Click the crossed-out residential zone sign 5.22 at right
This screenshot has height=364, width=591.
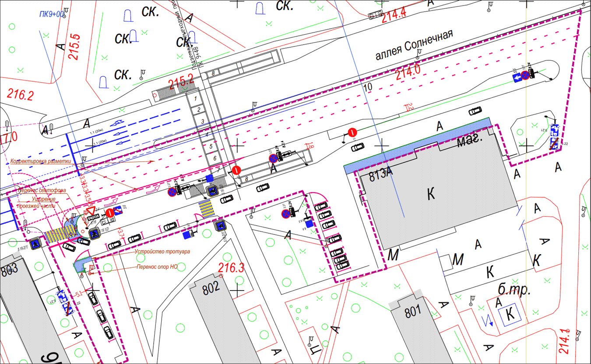pyautogui.click(x=554, y=143)
